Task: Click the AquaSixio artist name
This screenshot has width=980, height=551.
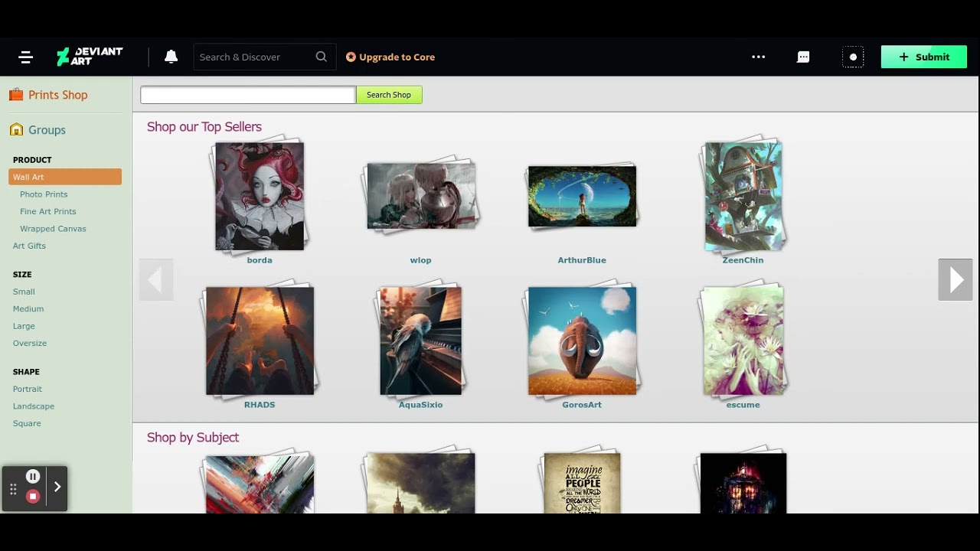Action: click(x=421, y=405)
